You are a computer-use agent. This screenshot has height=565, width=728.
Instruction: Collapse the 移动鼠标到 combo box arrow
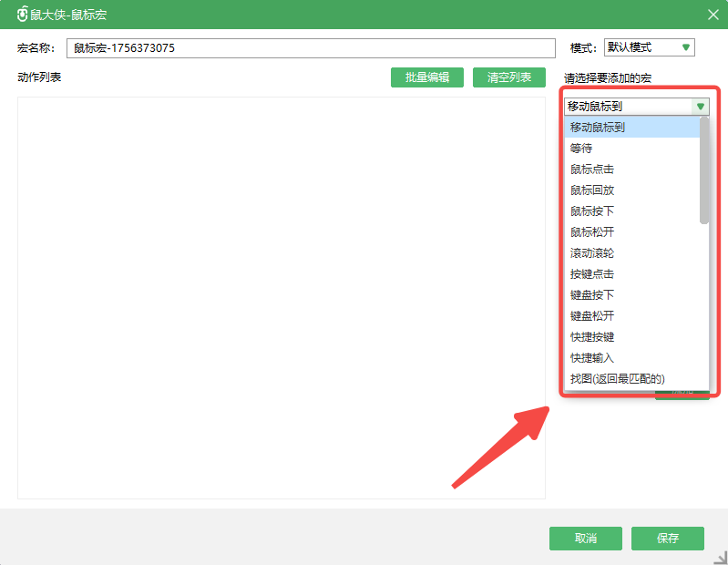(x=700, y=107)
